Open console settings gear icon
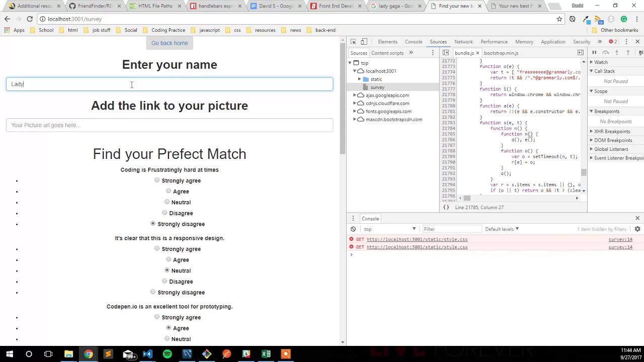This screenshot has height=362, width=644. click(637, 229)
